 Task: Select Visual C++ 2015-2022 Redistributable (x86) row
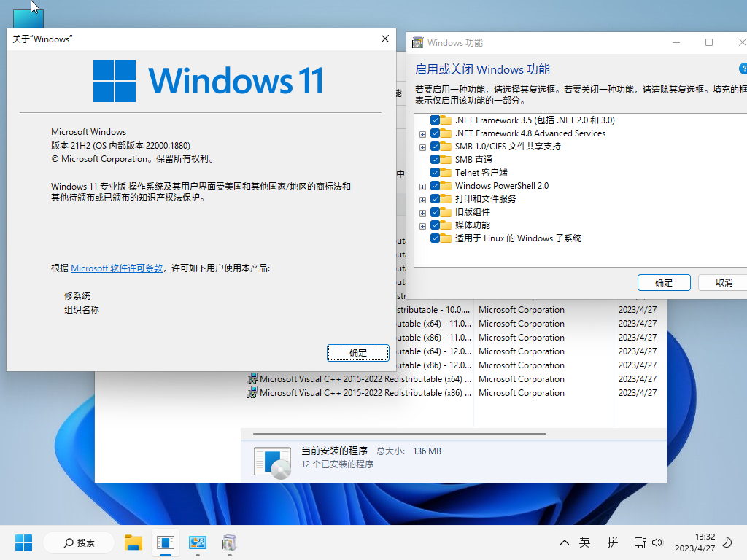pos(452,393)
